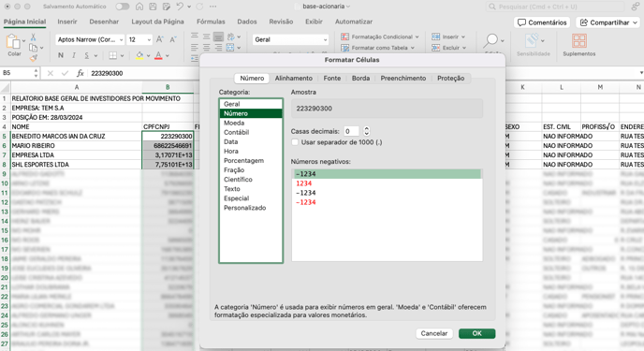644x351 pixels.
Task: Open Formatação Condicional dropdown
Action: click(380, 37)
